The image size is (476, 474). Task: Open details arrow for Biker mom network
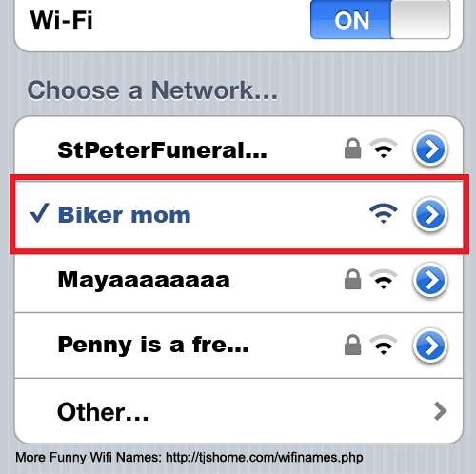click(x=430, y=214)
